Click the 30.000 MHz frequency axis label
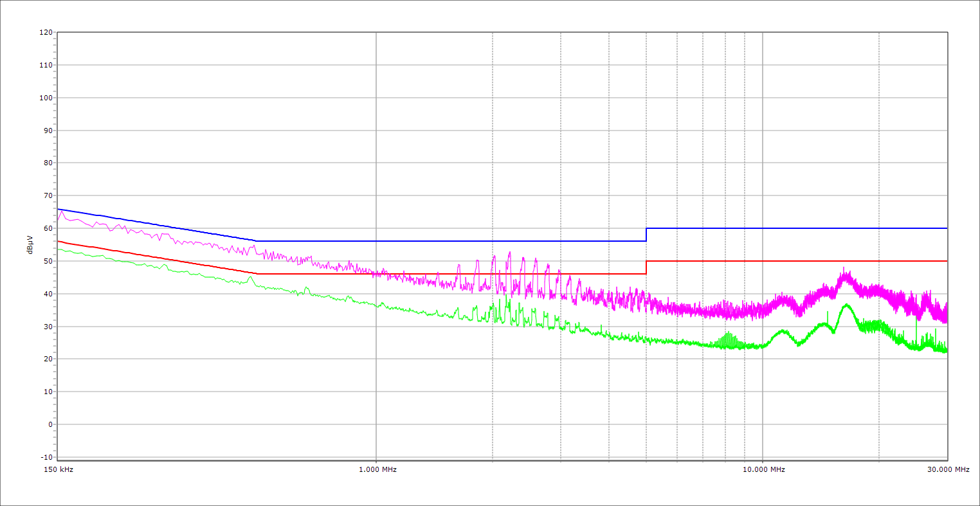Image resolution: width=980 pixels, height=506 pixels. [949, 469]
